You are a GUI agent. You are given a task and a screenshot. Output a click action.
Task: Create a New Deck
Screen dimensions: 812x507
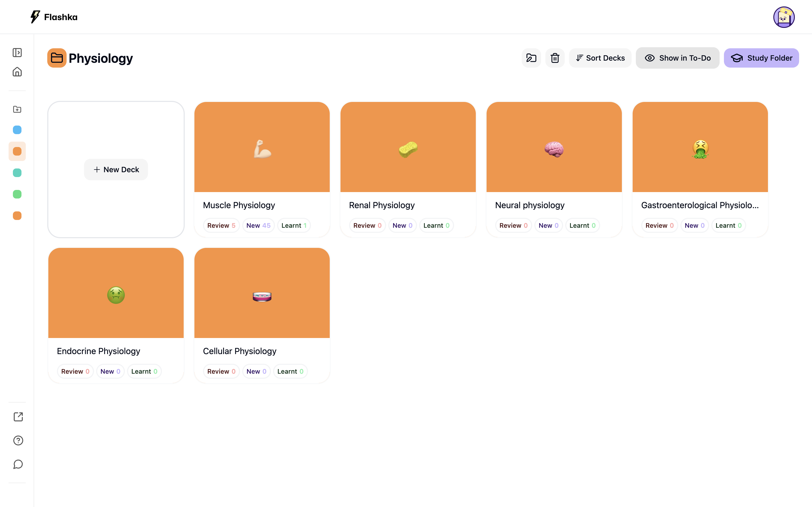(x=116, y=170)
